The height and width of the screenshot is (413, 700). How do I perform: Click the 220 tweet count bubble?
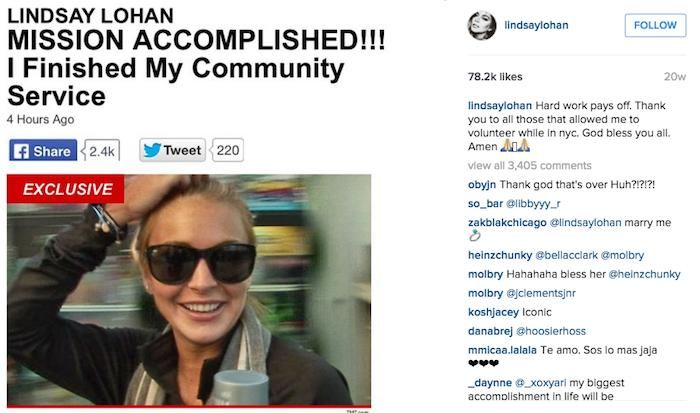click(228, 150)
